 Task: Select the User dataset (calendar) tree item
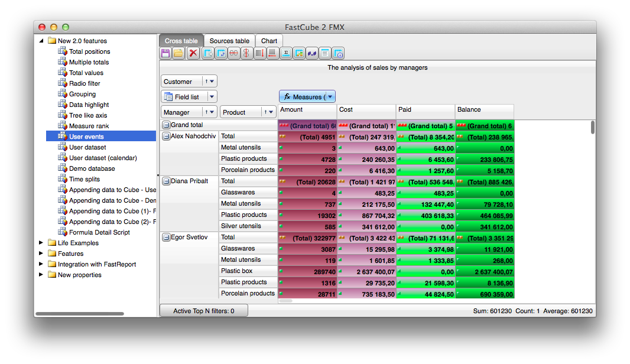click(x=103, y=158)
